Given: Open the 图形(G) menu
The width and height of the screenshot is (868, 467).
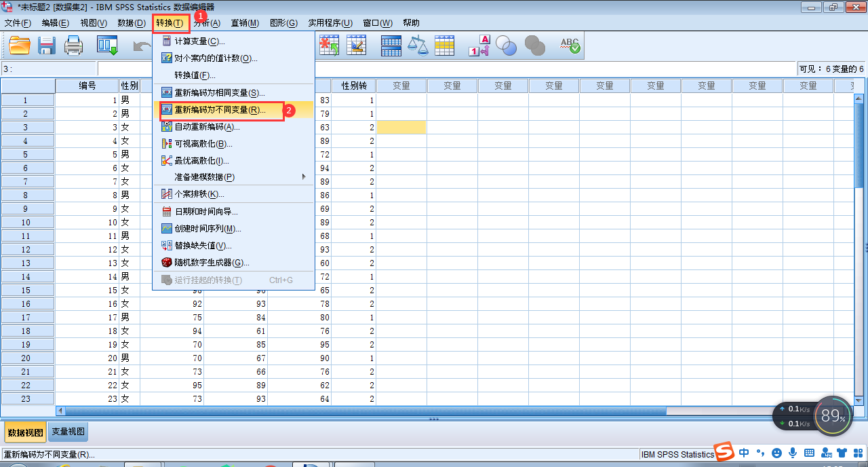Looking at the screenshot, I should 283,22.
